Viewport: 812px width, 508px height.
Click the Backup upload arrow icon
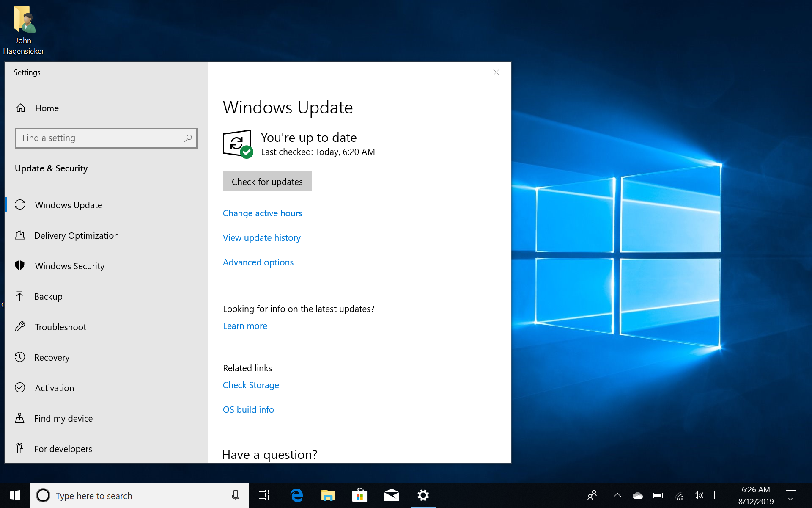pos(20,296)
